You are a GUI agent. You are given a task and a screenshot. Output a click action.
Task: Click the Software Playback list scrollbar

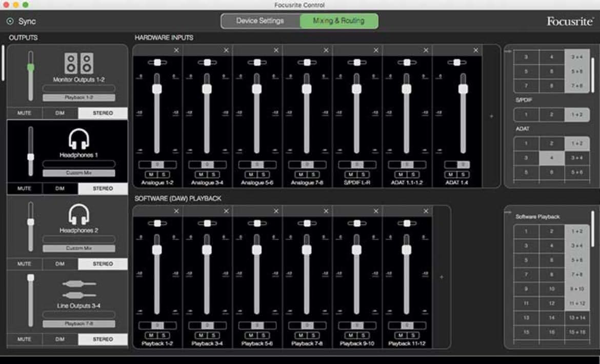593,229
